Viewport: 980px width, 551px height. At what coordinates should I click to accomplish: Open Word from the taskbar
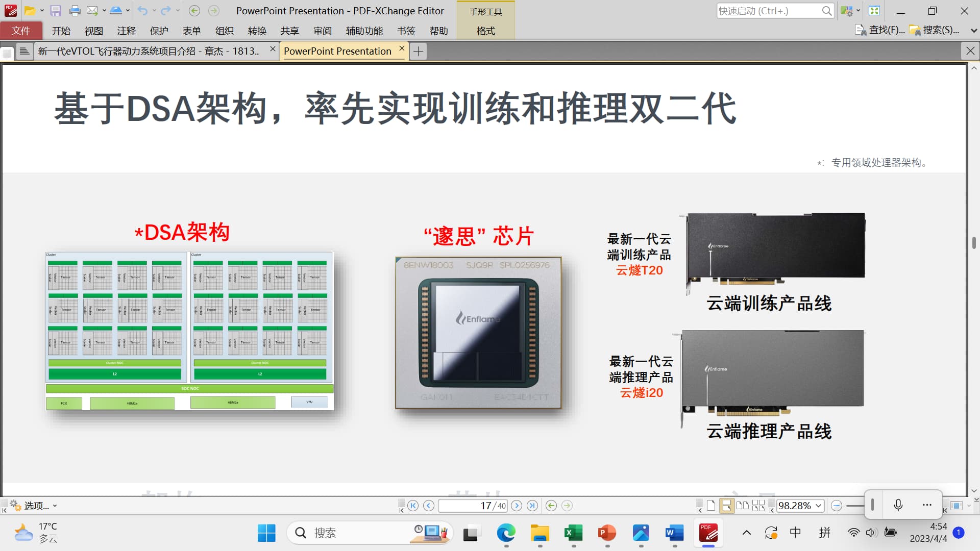[x=674, y=533]
